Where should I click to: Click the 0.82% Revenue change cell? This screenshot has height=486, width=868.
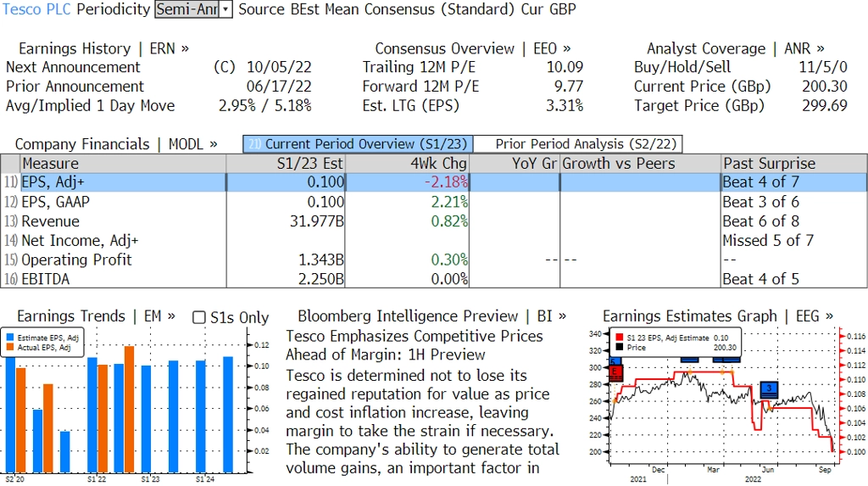pos(407,221)
